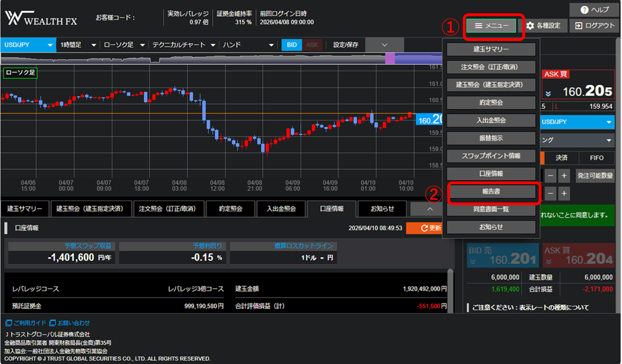622x364 pixels.
Task: Click the 発注可能数量 button
Action: tap(595, 176)
